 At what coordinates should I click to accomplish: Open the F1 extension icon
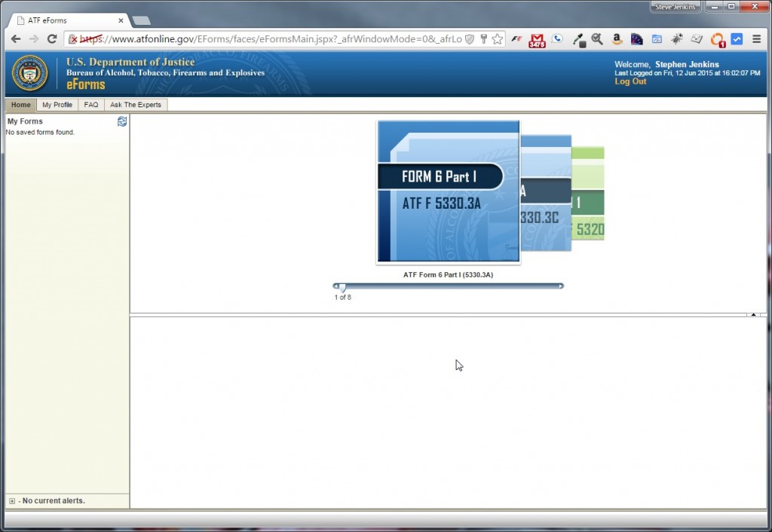(x=516, y=39)
